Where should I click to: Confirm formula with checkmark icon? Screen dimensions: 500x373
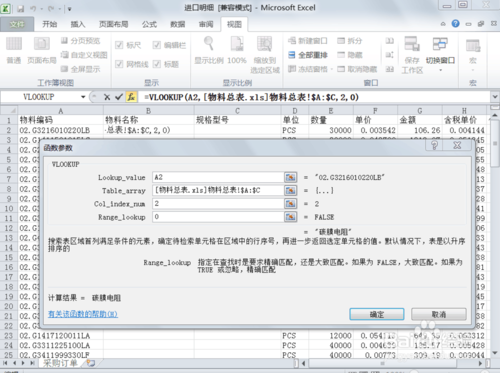(119, 97)
